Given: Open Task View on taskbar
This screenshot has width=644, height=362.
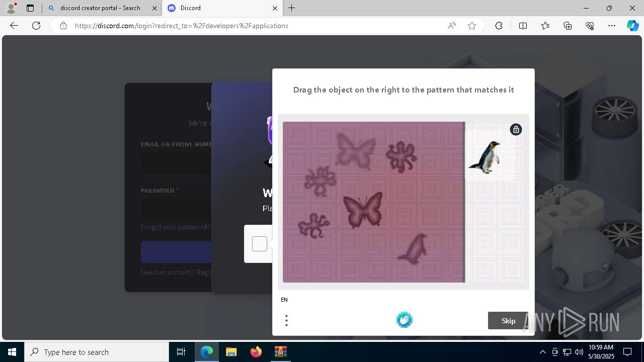Looking at the screenshot, I should [x=181, y=352].
